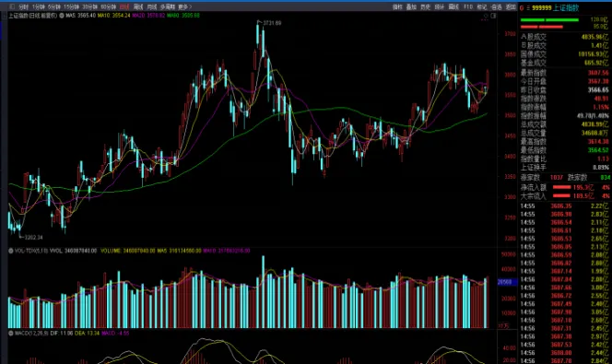Screen dimensions: 612x364
Task: Open the list icon next to 999999
Action: (528, 8)
